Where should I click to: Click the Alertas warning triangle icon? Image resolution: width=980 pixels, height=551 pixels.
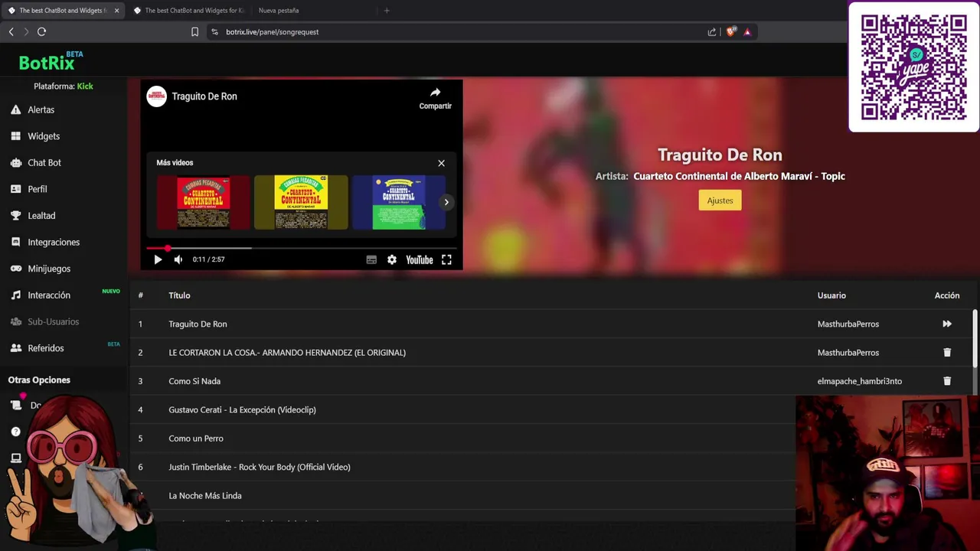(x=15, y=109)
